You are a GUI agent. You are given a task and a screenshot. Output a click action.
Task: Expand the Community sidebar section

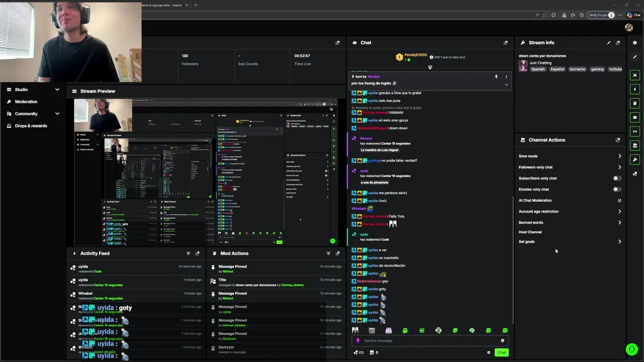(x=57, y=114)
